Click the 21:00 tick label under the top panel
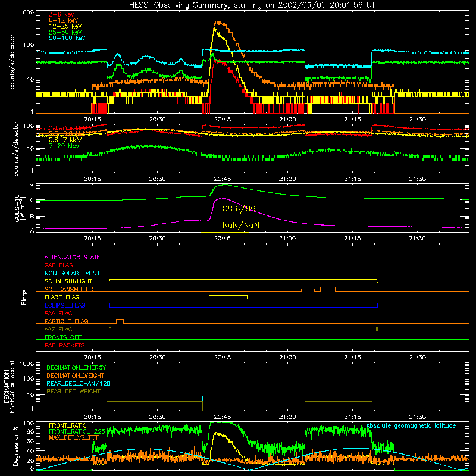The image size is (476, 476). pyautogui.click(x=287, y=120)
